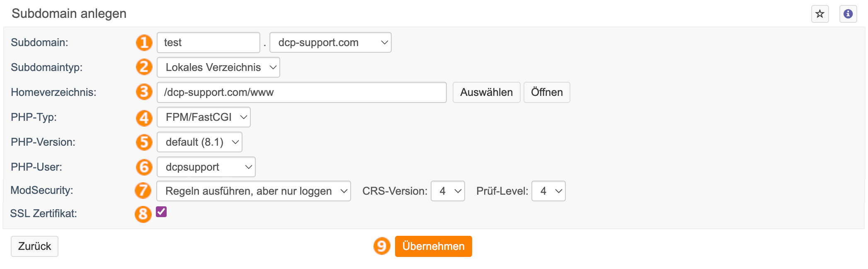Open the dcp-support.com domain dropdown
The image size is (868, 269).
tap(330, 42)
